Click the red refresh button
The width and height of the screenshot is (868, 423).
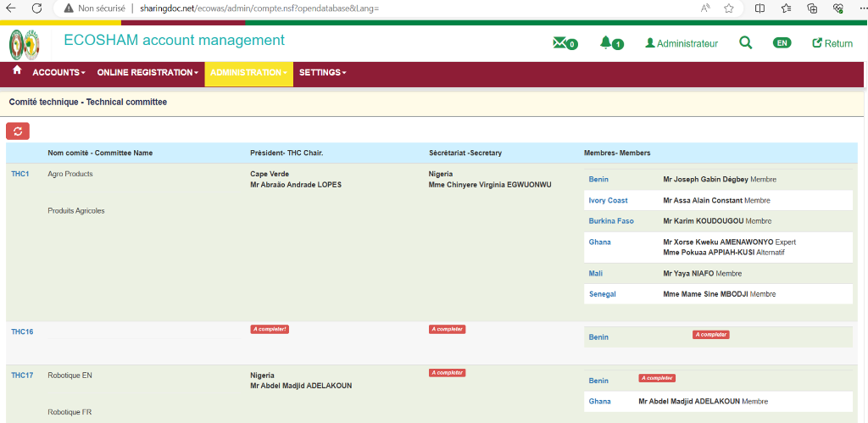(18, 131)
